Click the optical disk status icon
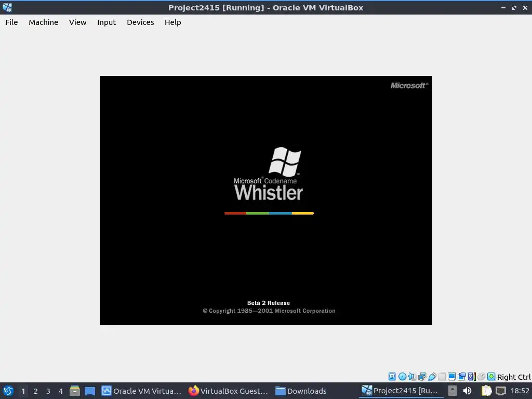 coord(403,376)
